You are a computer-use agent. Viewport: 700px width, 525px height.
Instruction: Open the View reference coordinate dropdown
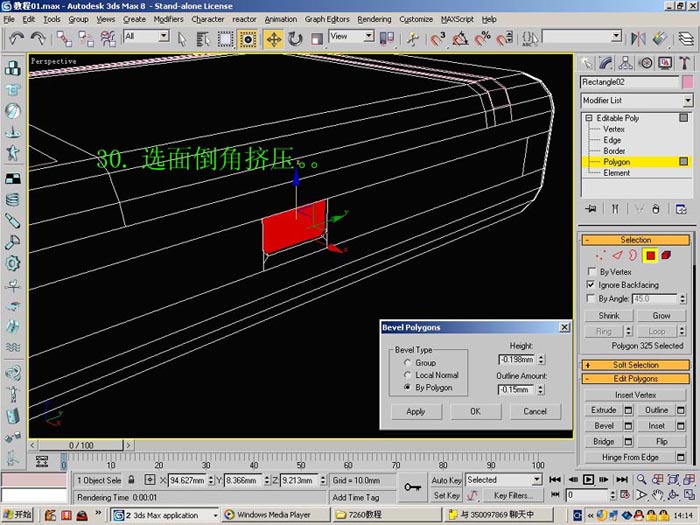click(351, 36)
